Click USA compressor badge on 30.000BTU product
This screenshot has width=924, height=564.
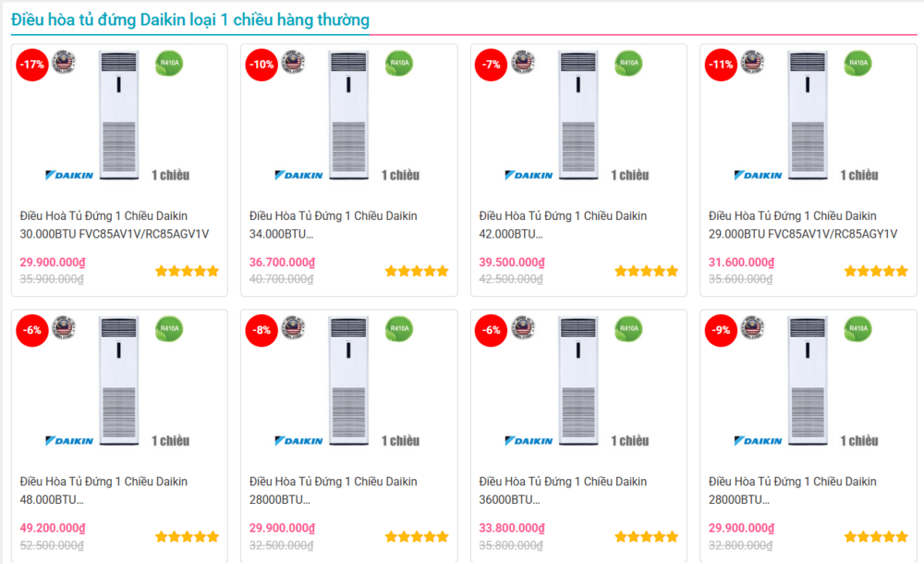[x=64, y=62]
